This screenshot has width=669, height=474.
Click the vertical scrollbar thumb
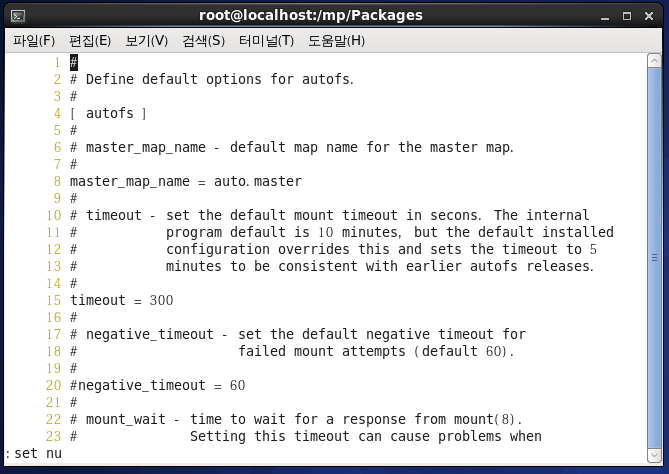(654, 258)
